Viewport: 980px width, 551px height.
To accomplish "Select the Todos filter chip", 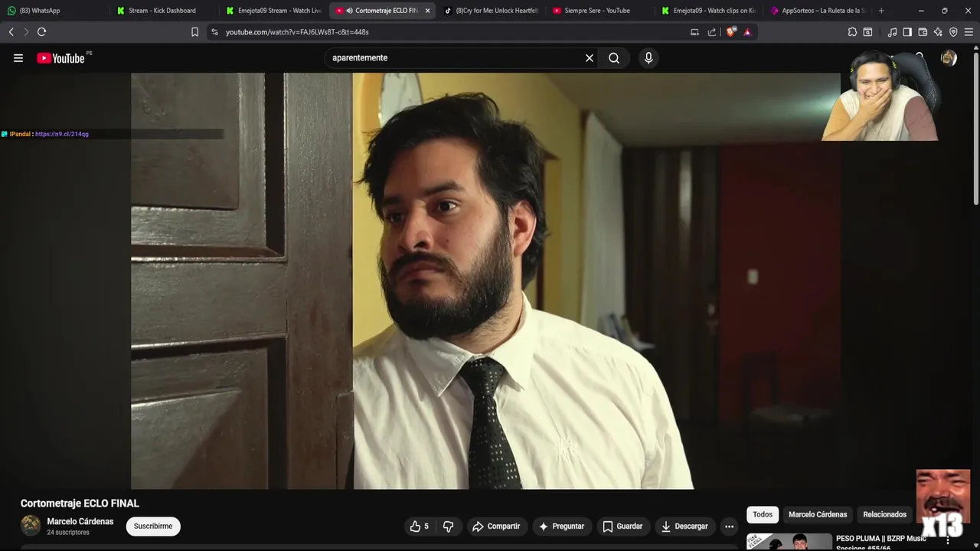I will click(x=763, y=514).
